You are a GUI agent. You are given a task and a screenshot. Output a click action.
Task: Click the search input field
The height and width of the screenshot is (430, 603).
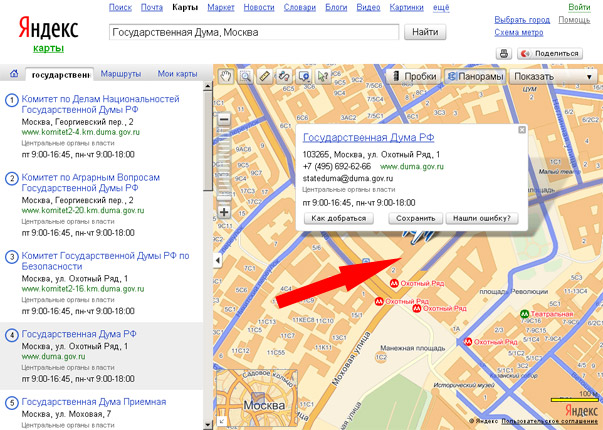pyautogui.click(x=253, y=32)
